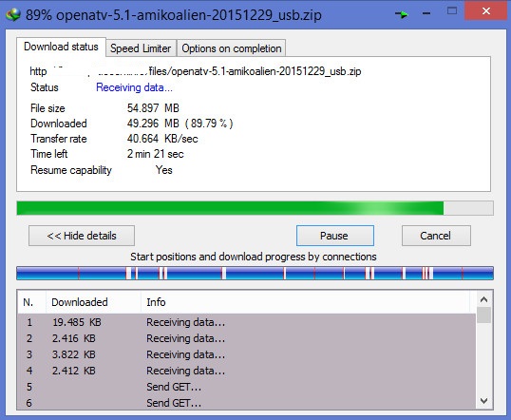The width and height of the screenshot is (511, 420).
Task: Click the 89.79 % percentage text
Action: (209, 124)
